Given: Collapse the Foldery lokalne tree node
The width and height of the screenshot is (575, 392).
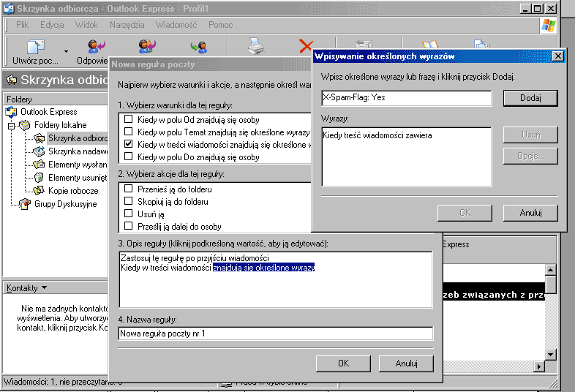Looking at the screenshot, I should coord(12,125).
